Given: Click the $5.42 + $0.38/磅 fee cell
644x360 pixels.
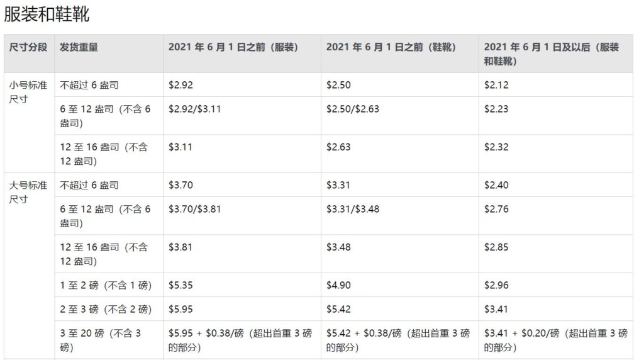Looking at the screenshot, I should [x=398, y=340].
